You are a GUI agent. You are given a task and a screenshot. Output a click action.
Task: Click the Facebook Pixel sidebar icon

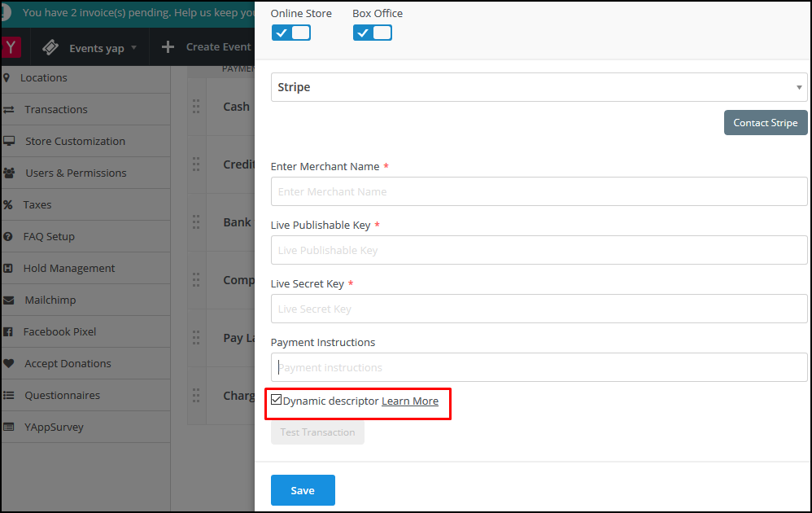(8, 331)
